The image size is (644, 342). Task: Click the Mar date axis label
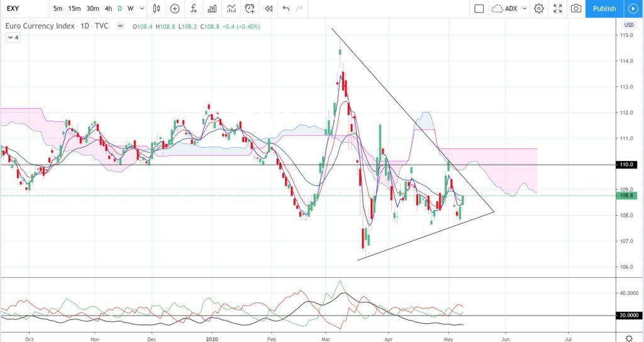(x=326, y=339)
